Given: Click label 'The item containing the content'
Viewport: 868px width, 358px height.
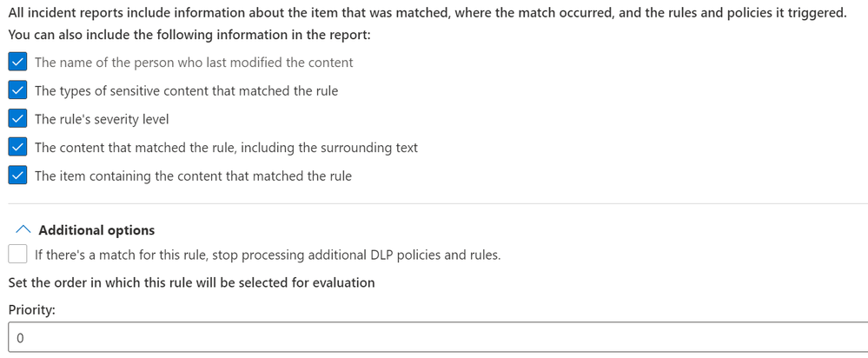Looking at the screenshot, I should coord(193,176).
